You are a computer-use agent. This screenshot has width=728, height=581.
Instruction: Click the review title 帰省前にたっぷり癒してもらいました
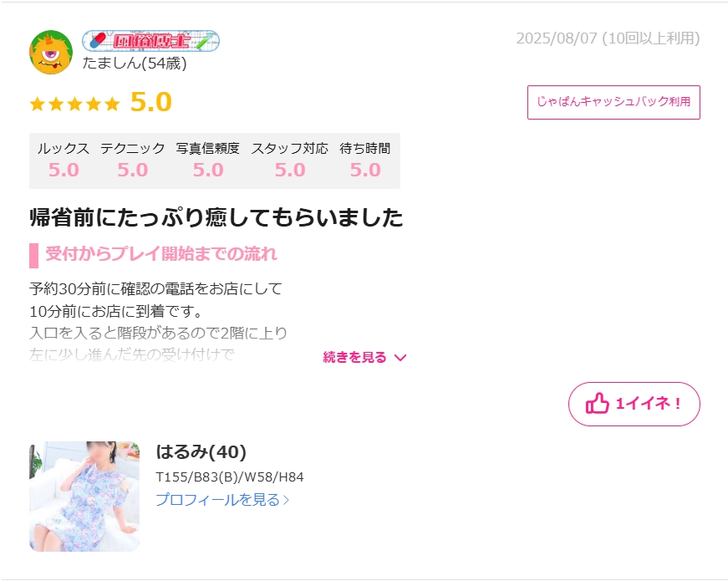[x=216, y=217]
